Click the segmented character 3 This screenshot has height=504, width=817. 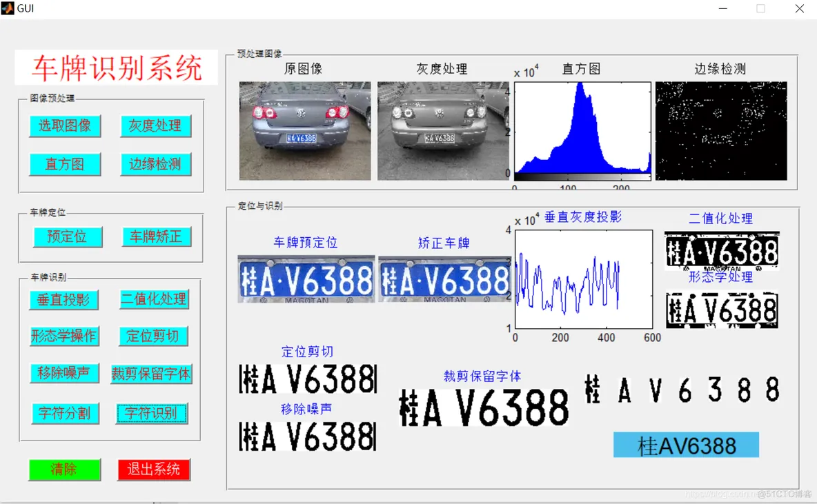(x=715, y=390)
